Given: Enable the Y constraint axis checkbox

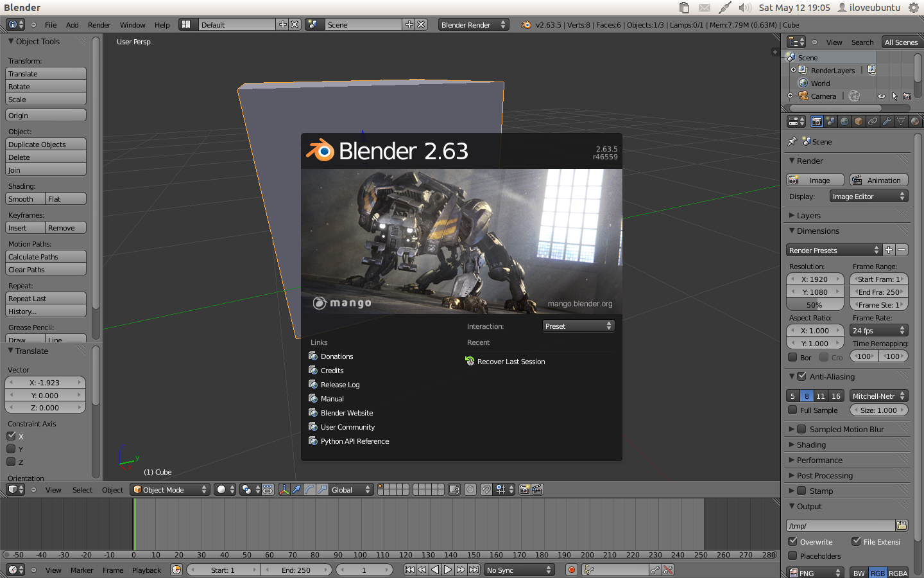Looking at the screenshot, I should point(11,449).
